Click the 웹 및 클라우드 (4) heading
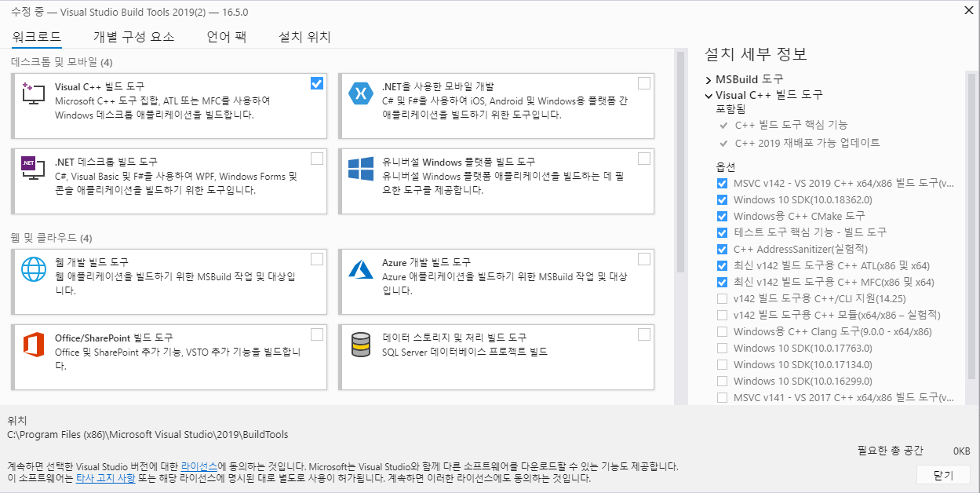 (52, 237)
